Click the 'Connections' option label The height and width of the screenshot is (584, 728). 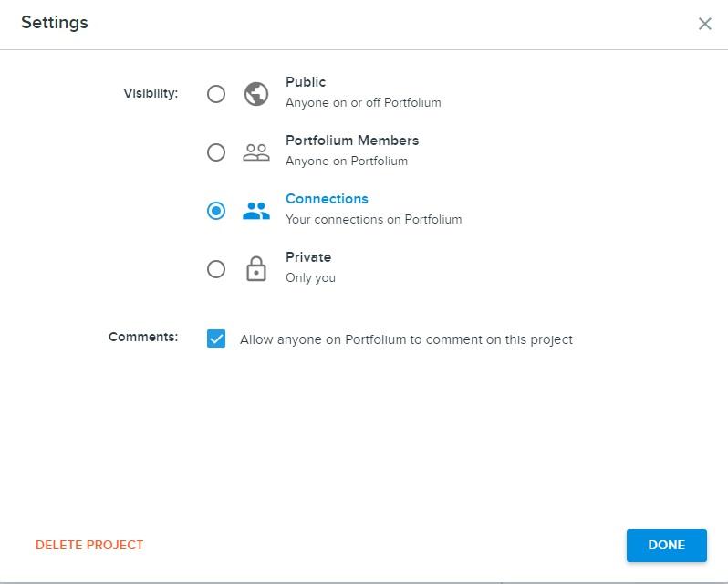click(327, 199)
